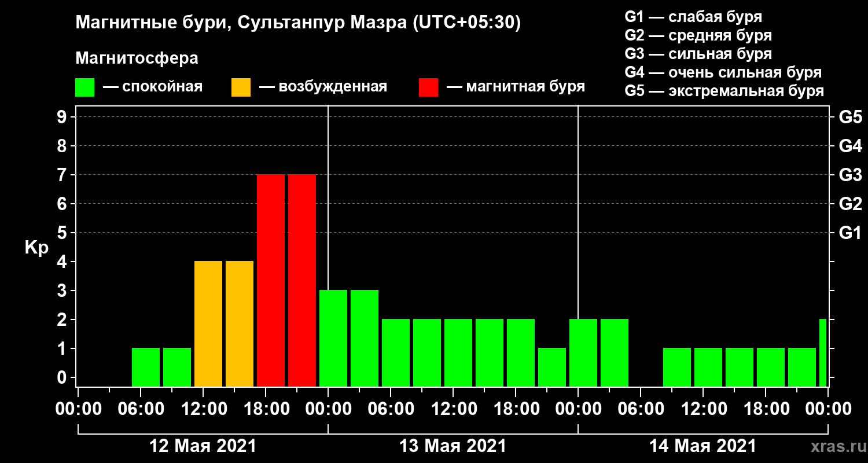
Task: Click the green Kp 1 bar starting 18:00, 14 May
Action: point(771,367)
